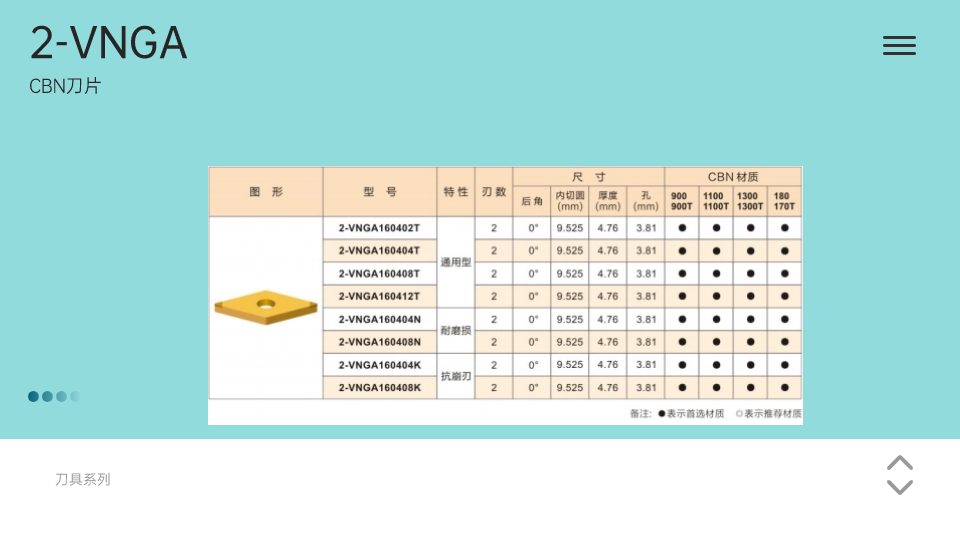Viewport: 960px width, 540px height.
Task: Click model 2-VNGA160402T in the table
Action: pos(379,228)
